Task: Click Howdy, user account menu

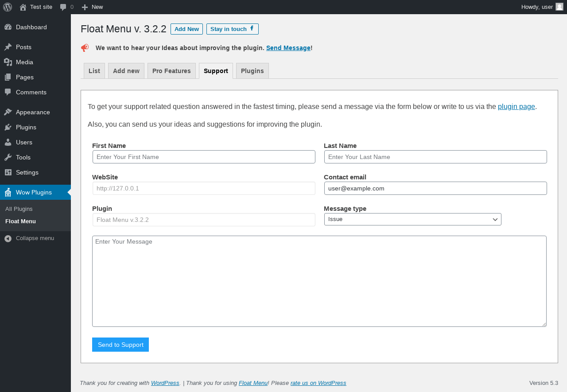Action: click(542, 7)
